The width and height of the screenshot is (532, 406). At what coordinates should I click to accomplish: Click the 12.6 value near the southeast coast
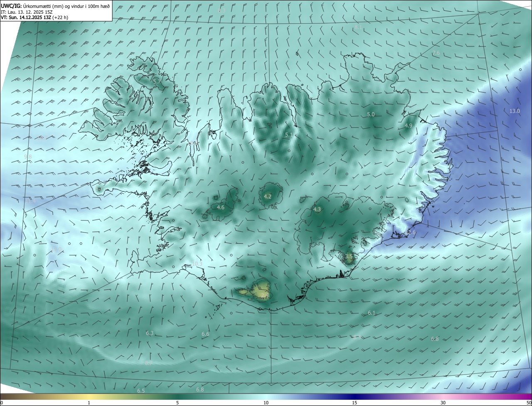click(x=411, y=233)
